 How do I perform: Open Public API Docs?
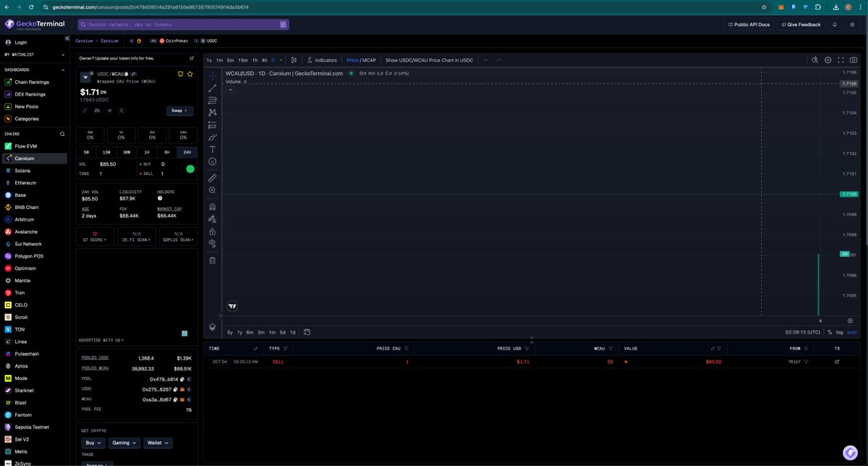(749, 25)
